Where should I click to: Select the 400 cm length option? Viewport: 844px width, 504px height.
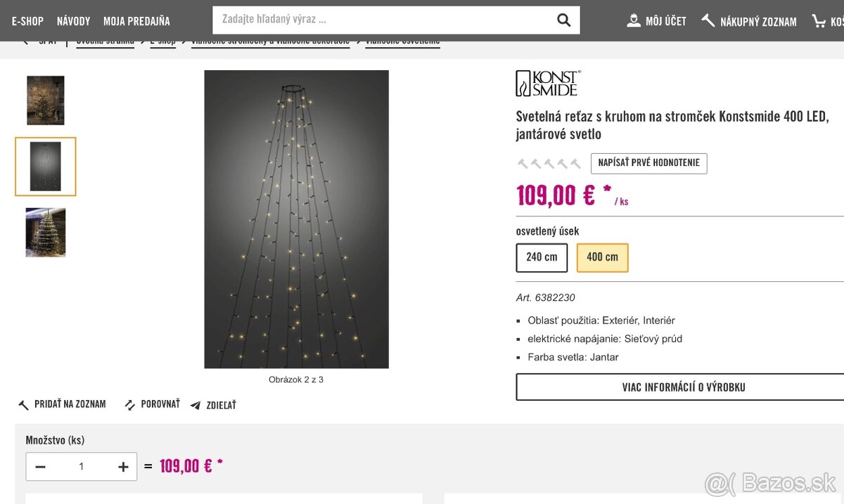point(602,257)
